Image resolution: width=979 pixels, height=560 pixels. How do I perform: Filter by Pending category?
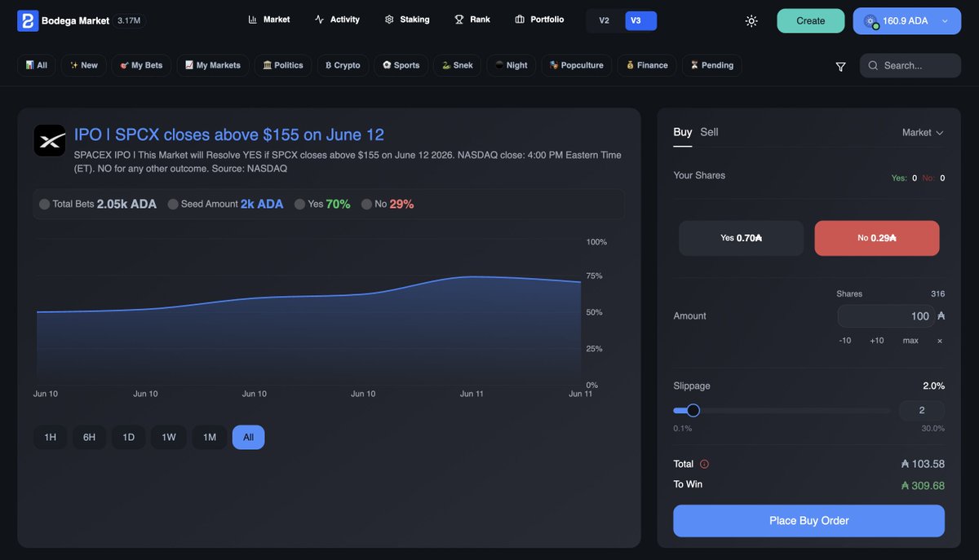point(711,65)
